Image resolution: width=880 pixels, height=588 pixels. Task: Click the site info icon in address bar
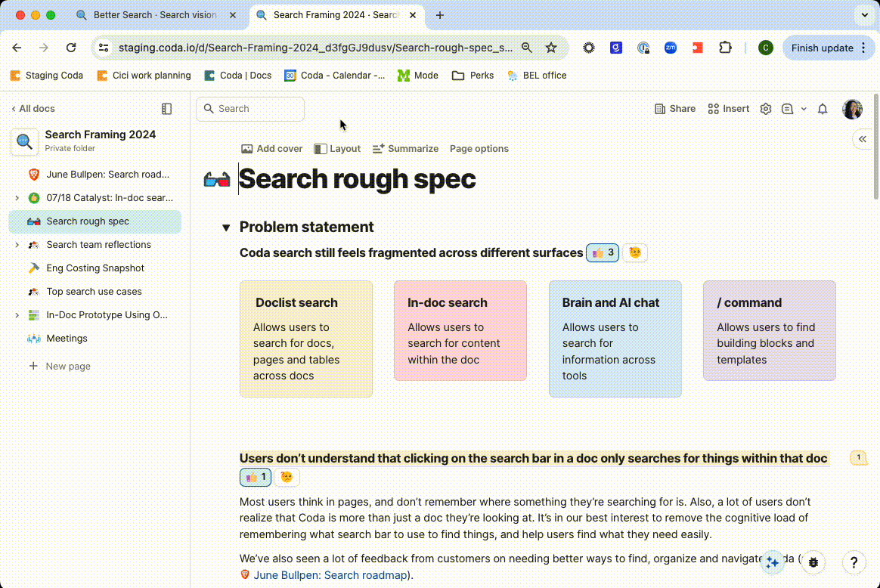click(x=104, y=48)
